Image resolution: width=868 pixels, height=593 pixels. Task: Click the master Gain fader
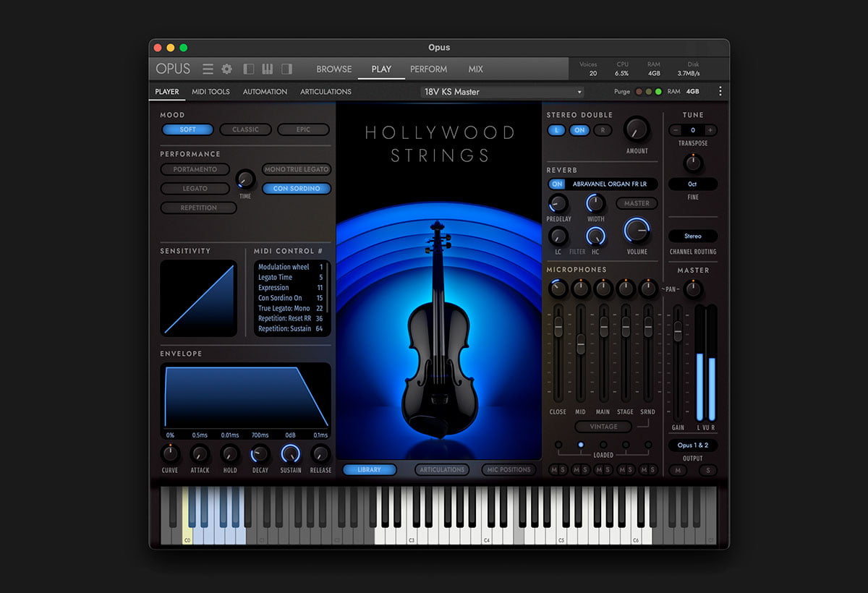tap(678, 331)
